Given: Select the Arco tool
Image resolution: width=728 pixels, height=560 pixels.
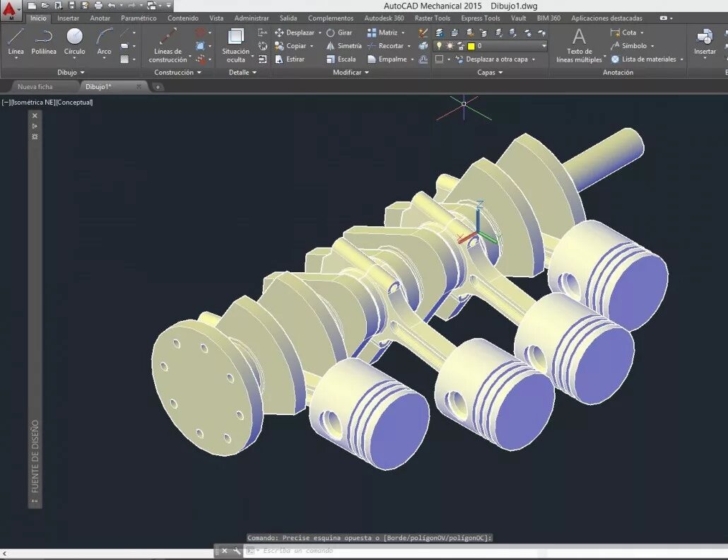Looking at the screenshot, I should [x=104, y=42].
